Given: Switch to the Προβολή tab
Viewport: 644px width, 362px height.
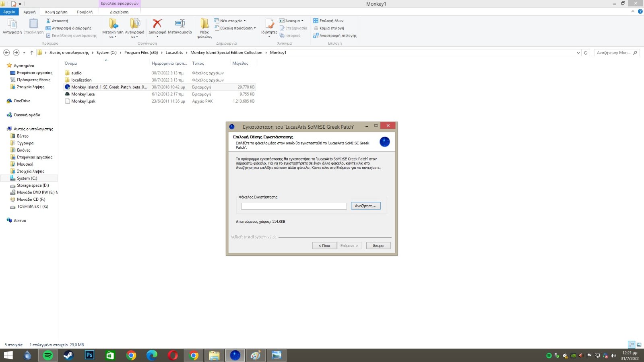Looking at the screenshot, I should pos(85,12).
